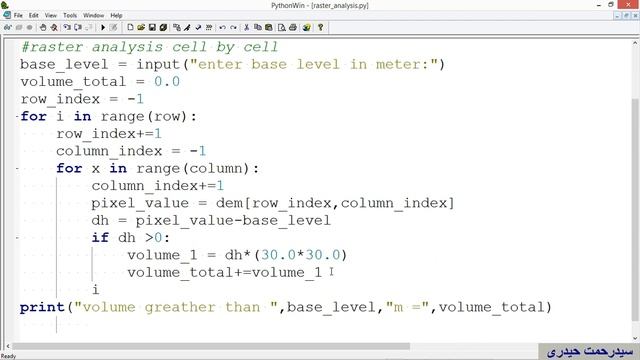Check the script with the checkmark icon

coord(198,27)
